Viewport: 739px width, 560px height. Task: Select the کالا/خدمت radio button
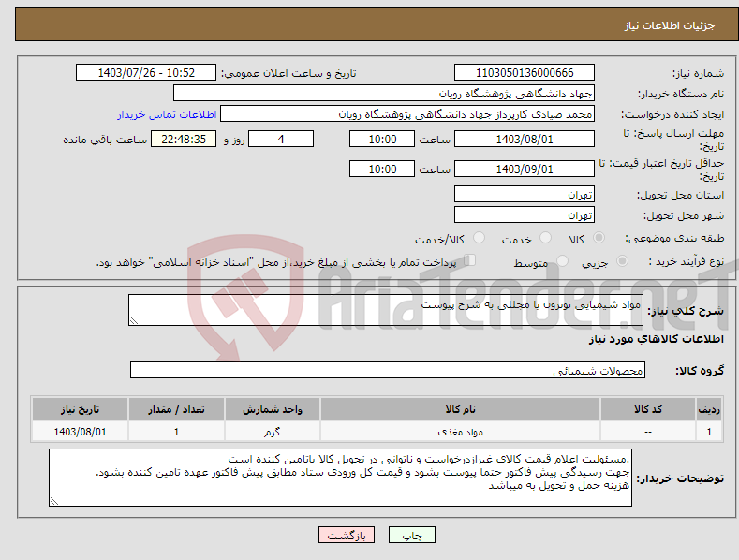(x=479, y=238)
